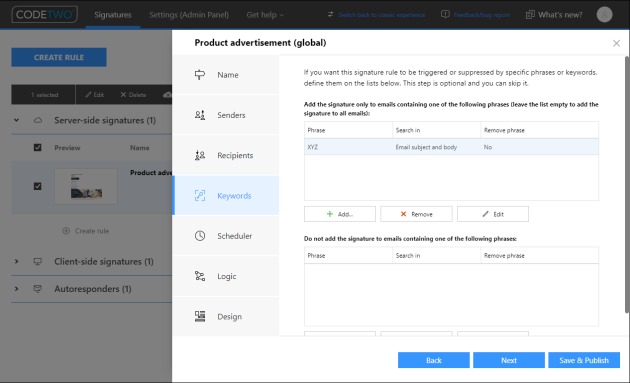This screenshot has height=383, width=630.
Task: Click Save & Publish
Action: (x=584, y=360)
